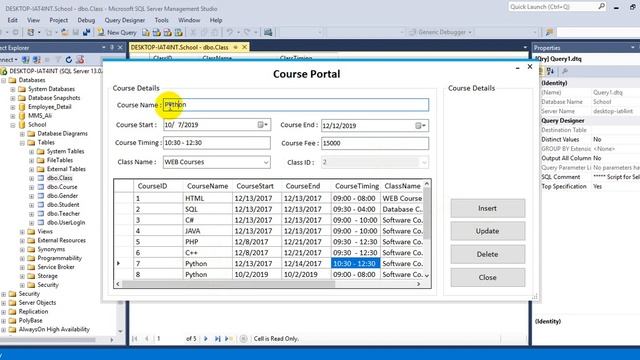Image resolution: width=640 pixels, height=360 pixels.
Task: Open the Class Name combo box
Action: 216,162
